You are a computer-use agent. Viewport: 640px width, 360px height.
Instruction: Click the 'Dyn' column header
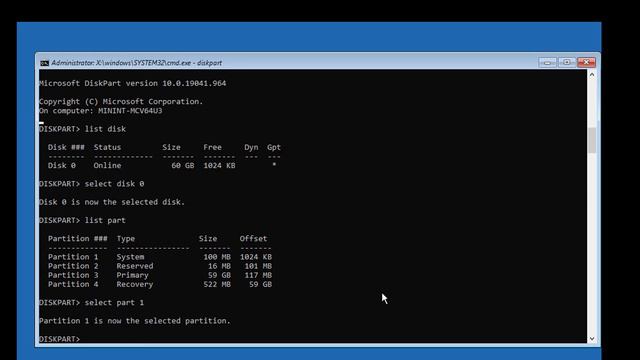[251, 147]
